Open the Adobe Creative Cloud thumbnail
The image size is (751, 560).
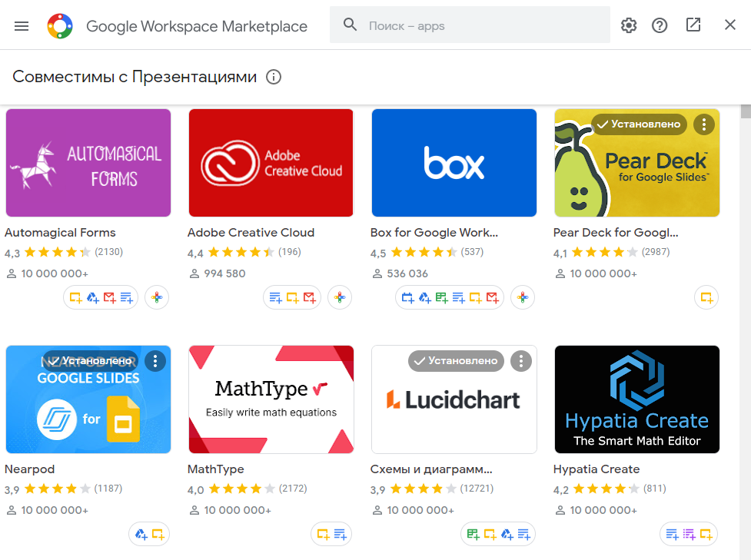click(271, 163)
